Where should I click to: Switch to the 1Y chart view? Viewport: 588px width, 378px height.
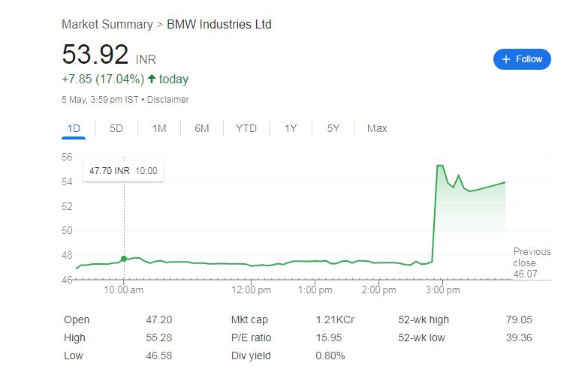tap(291, 128)
